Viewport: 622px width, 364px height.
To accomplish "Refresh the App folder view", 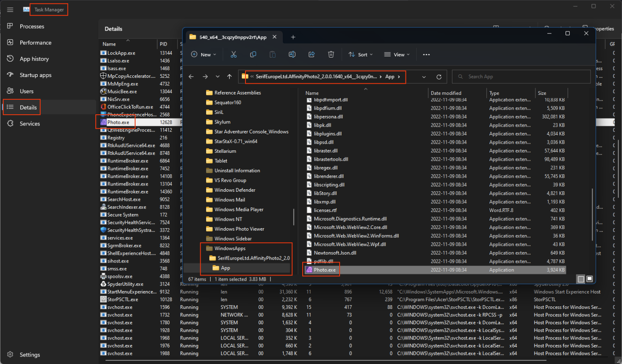I will (x=439, y=77).
